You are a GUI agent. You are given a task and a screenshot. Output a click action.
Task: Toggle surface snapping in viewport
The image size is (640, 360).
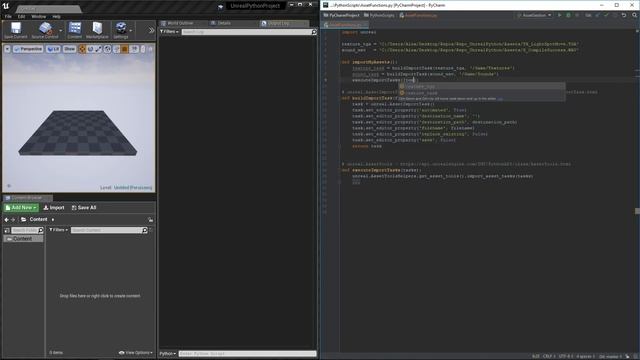coord(116,49)
